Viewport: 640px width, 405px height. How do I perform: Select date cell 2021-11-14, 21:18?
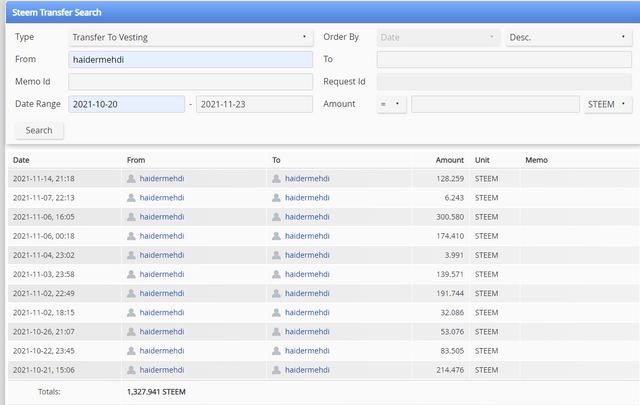(x=44, y=178)
